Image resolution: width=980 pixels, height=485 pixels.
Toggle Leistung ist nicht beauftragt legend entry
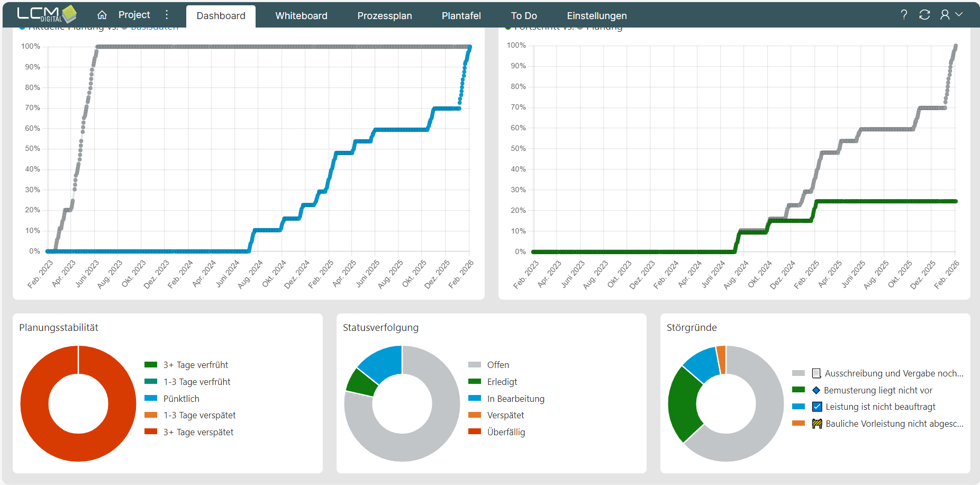880,407
